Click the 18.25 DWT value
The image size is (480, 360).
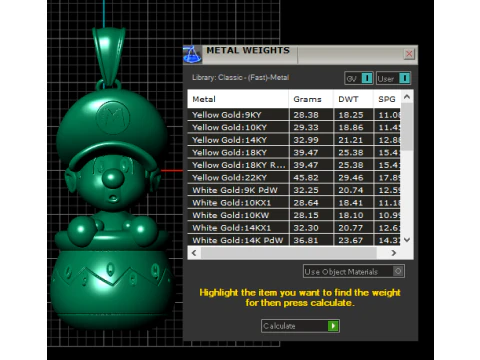click(x=351, y=115)
